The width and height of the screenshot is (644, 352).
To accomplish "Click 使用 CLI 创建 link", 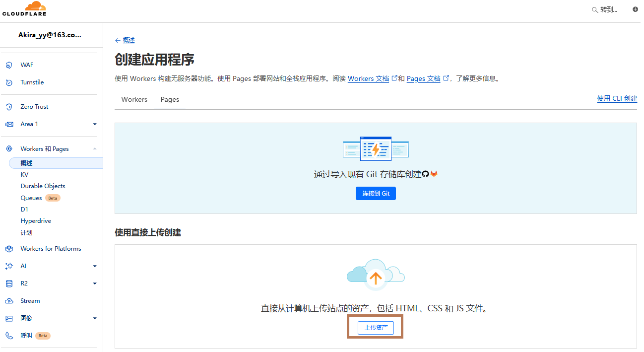I will tap(617, 98).
